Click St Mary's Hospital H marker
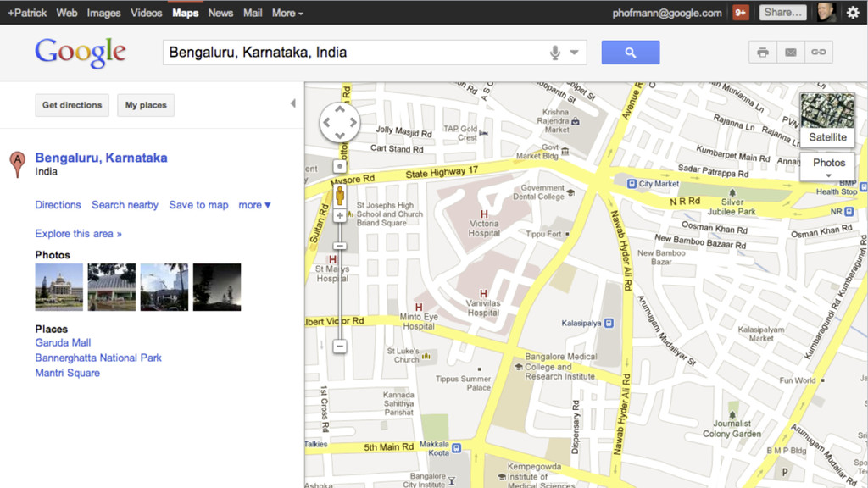868x488 pixels. pyautogui.click(x=332, y=259)
